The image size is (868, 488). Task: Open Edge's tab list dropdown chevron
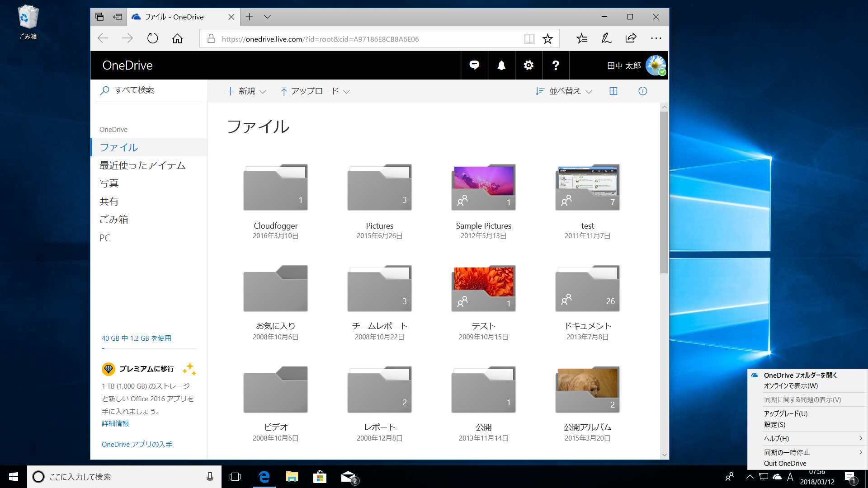coord(267,17)
